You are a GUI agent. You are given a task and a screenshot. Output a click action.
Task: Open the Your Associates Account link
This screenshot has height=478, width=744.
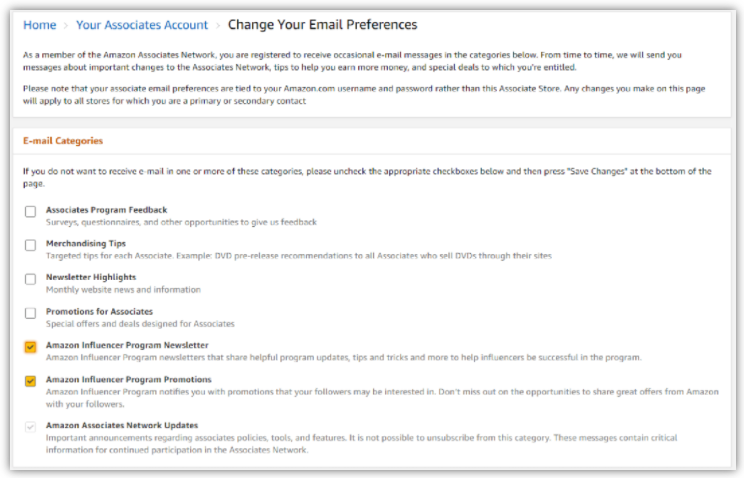point(142,25)
